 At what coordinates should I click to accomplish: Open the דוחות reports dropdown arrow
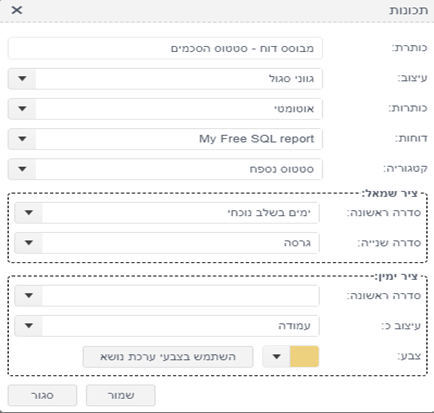click(22, 139)
